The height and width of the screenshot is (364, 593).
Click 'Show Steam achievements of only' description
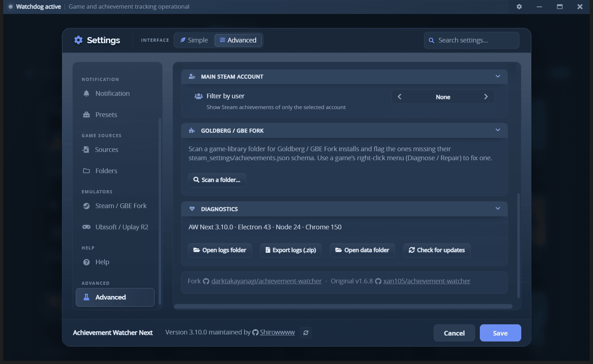coord(276,107)
